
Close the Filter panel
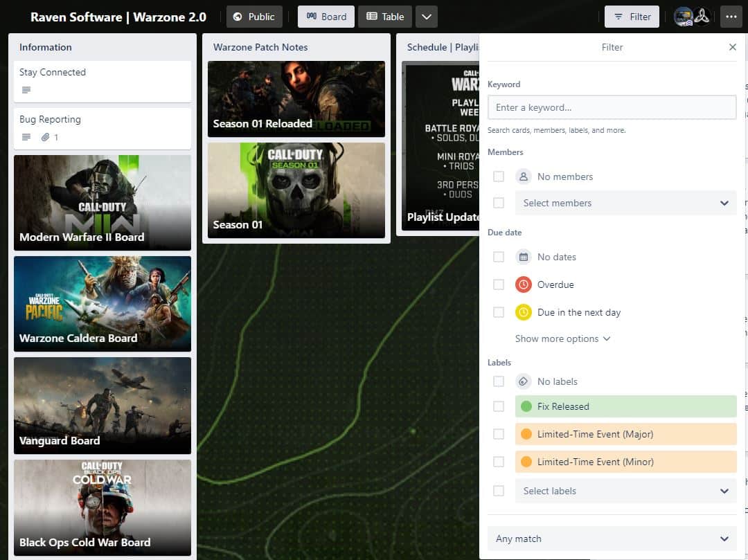click(x=732, y=46)
